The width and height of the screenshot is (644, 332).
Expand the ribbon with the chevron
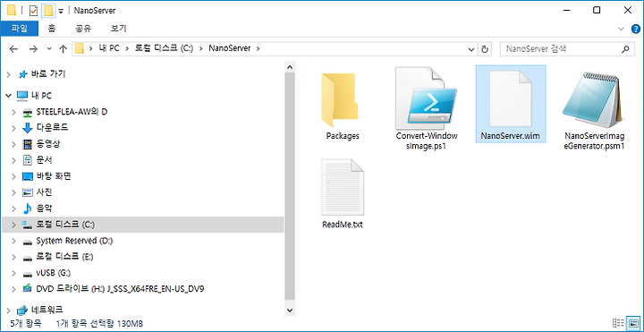pos(621,29)
